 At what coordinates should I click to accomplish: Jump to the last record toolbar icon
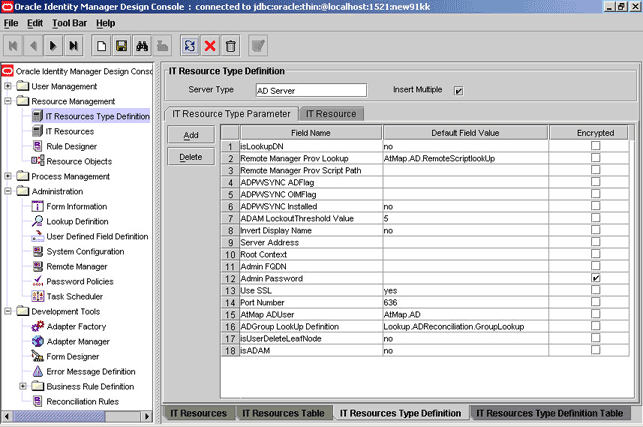pyautogui.click(x=73, y=46)
